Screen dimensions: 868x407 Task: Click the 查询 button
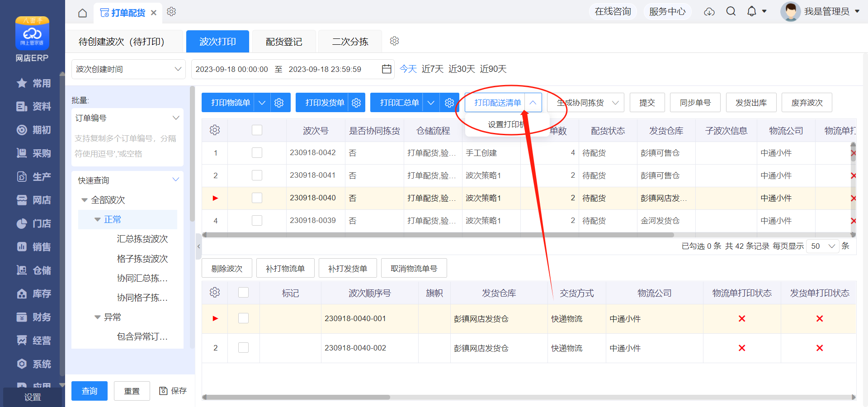coord(90,391)
